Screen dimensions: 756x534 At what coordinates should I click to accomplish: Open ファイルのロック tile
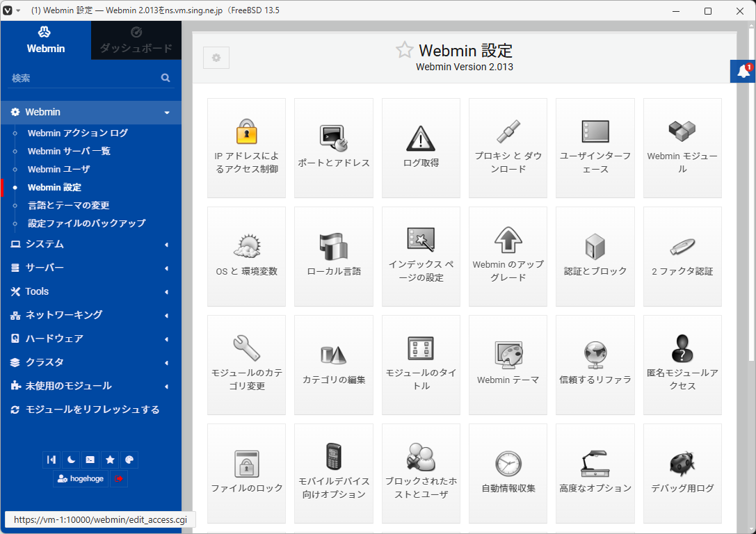(x=246, y=474)
